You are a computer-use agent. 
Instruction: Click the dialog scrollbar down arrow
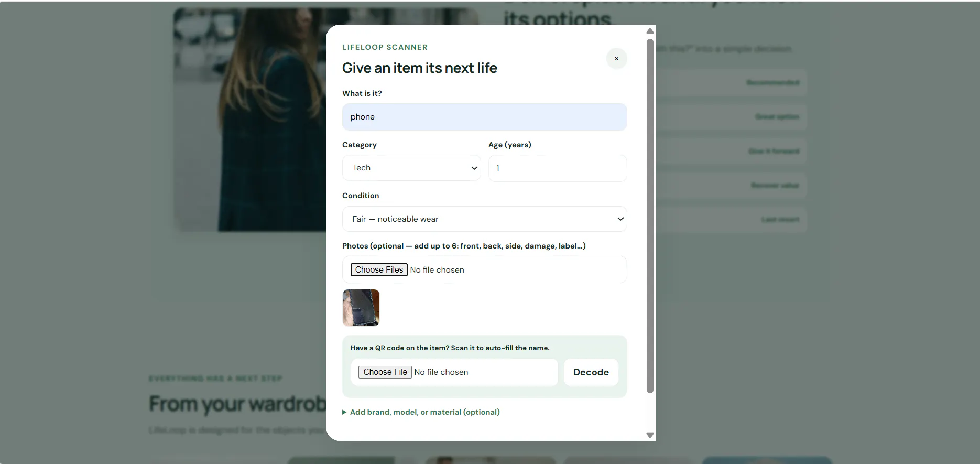pyautogui.click(x=650, y=435)
